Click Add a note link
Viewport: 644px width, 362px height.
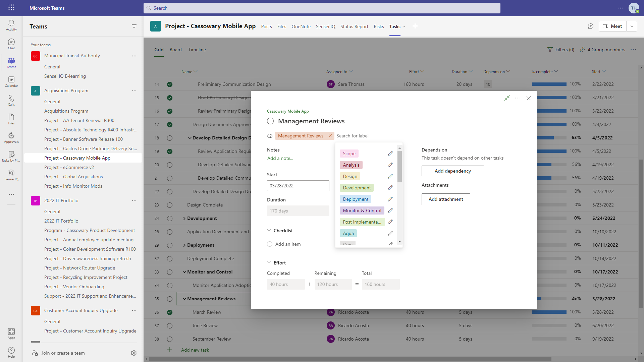point(280,158)
